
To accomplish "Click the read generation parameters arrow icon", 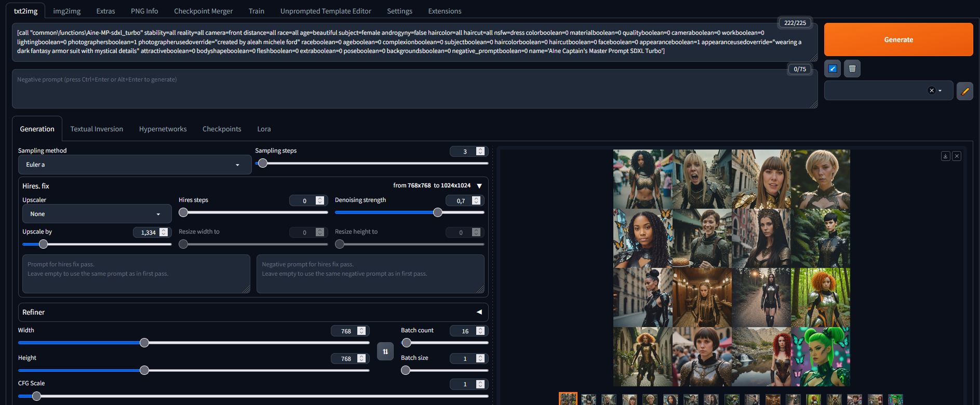I will pyautogui.click(x=833, y=69).
